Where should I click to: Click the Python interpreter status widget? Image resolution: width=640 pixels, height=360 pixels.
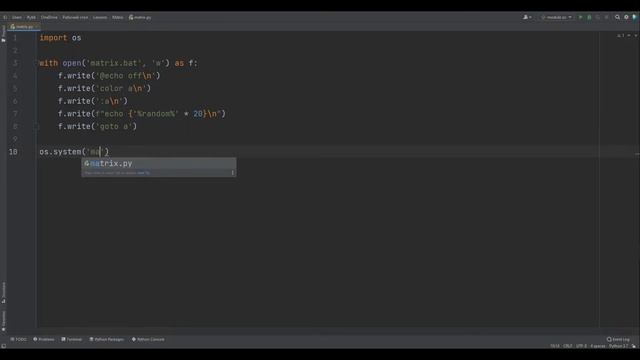618,346
